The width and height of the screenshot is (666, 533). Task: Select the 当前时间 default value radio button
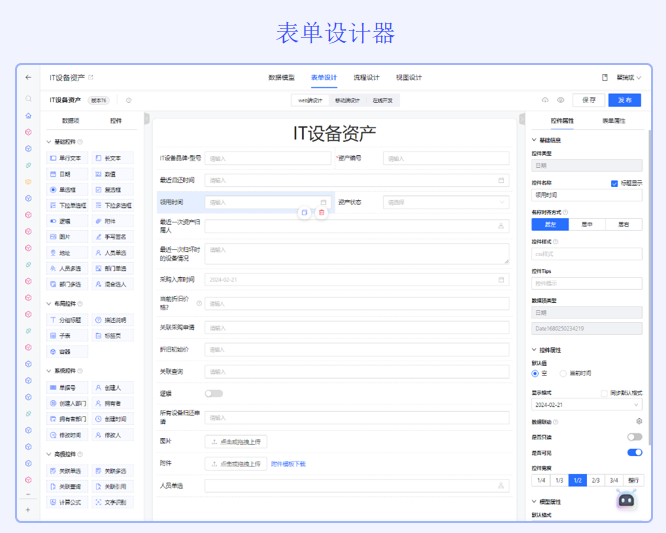coord(562,373)
